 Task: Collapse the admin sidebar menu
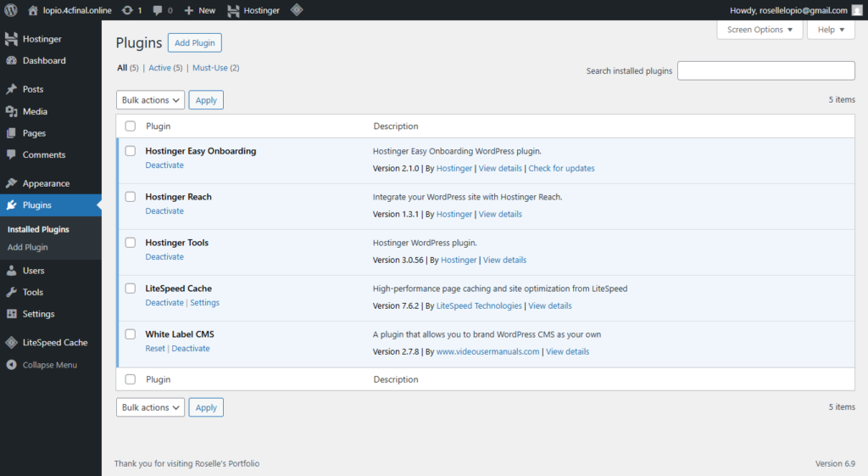[x=49, y=365]
